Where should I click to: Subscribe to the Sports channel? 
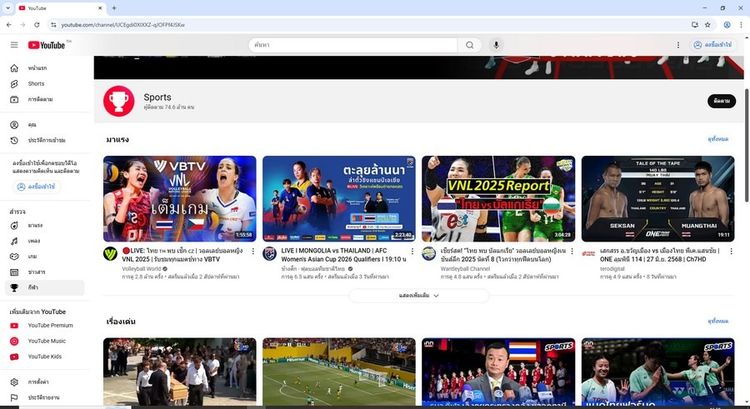(721, 101)
